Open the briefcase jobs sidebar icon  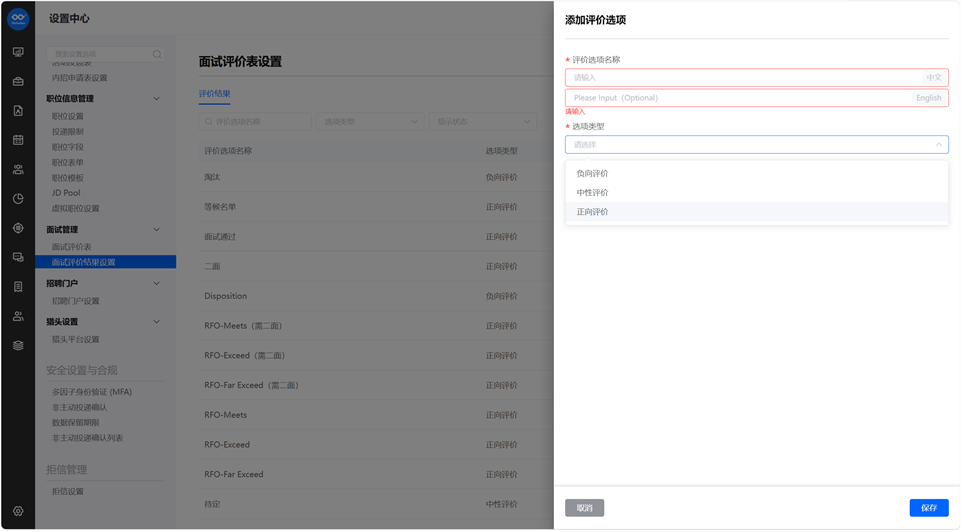18,81
